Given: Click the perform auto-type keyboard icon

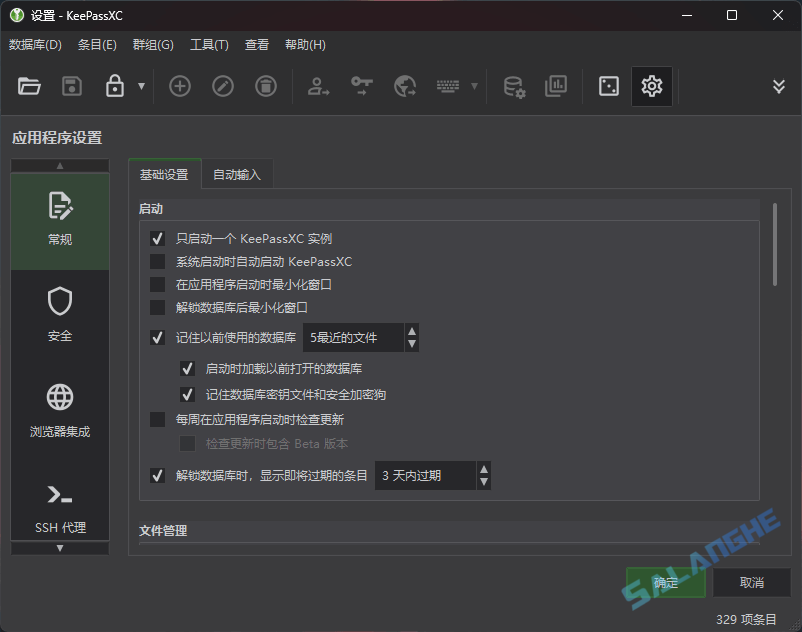Looking at the screenshot, I should (x=450, y=86).
